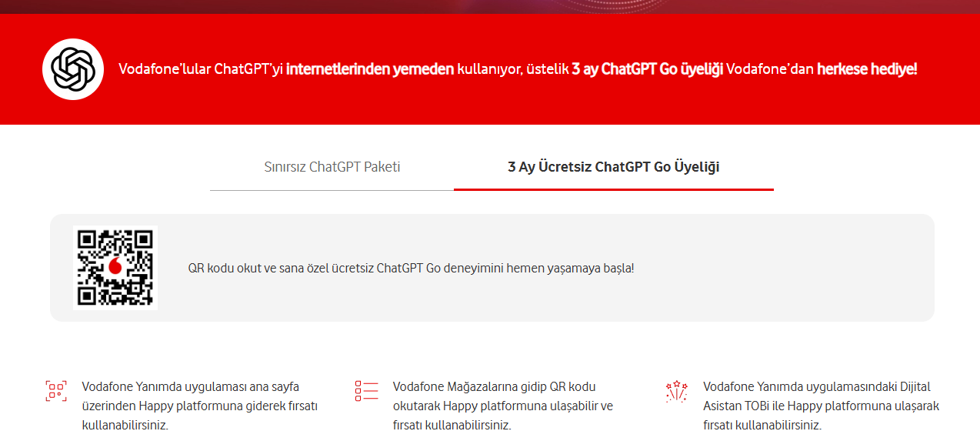The image size is (980, 441).
Task: Click the fireworks icon beside Dijital Asistan TOBi text
Action: 676,391
